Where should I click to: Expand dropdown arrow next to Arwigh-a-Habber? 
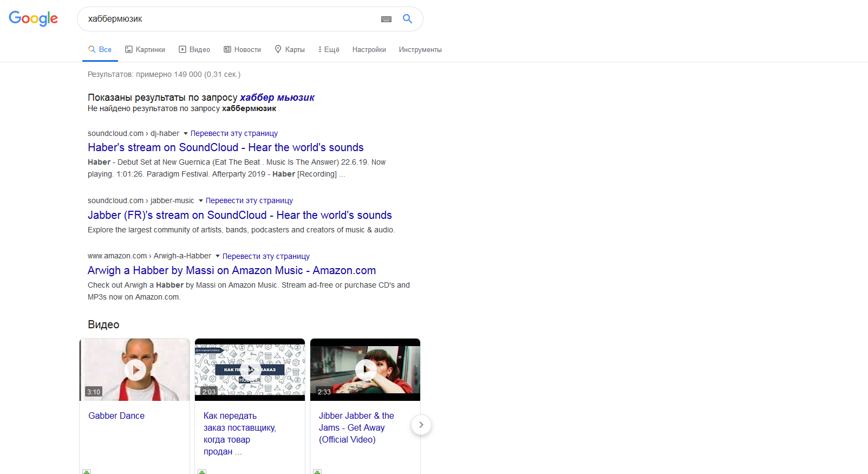coord(218,256)
